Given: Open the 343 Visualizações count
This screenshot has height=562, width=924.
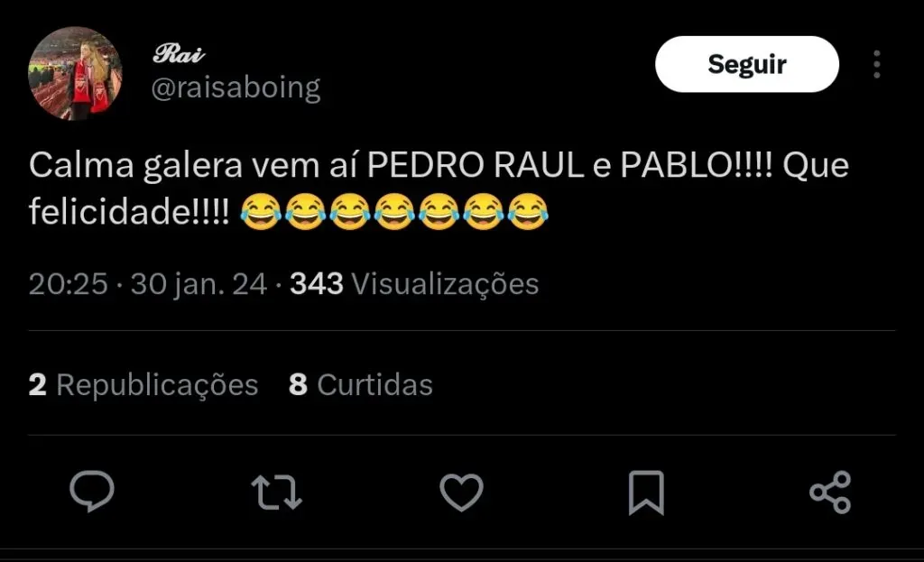Looking at the screenshot, I should pos(414,284).
